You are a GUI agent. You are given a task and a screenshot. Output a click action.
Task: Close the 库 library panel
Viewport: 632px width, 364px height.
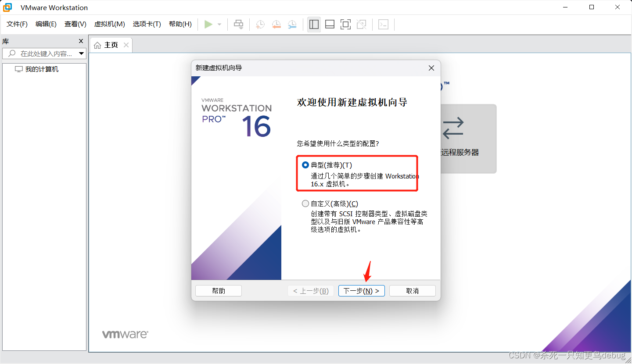click(81, 41)
